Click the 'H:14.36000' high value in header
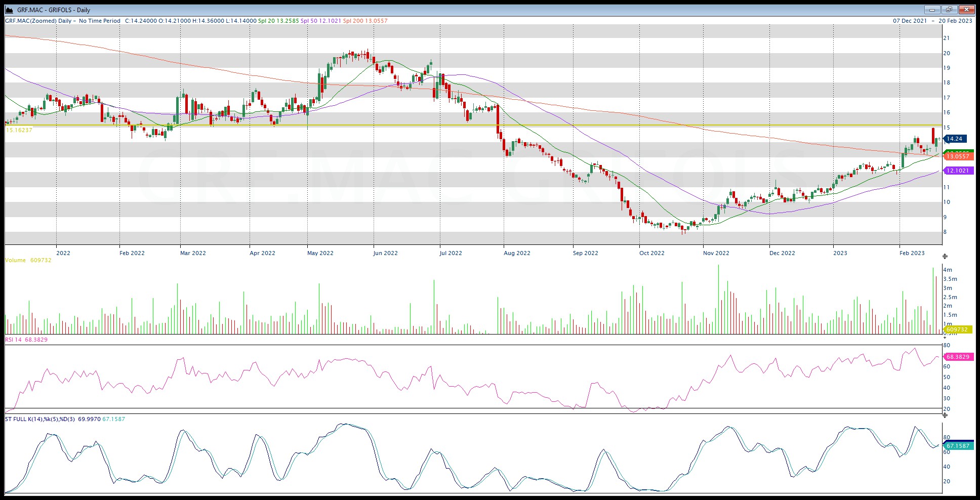The height and width of the screenshot is (500, 980). tap(208, 21)
